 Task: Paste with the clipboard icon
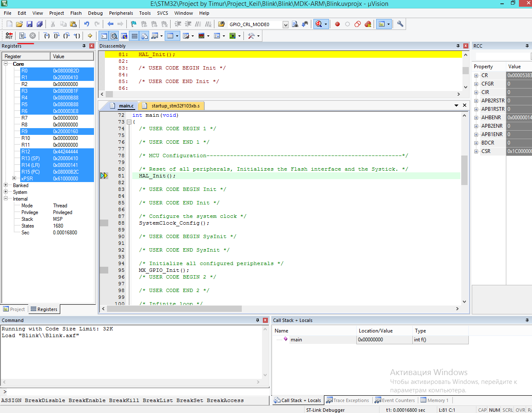(x=73, y=24)
